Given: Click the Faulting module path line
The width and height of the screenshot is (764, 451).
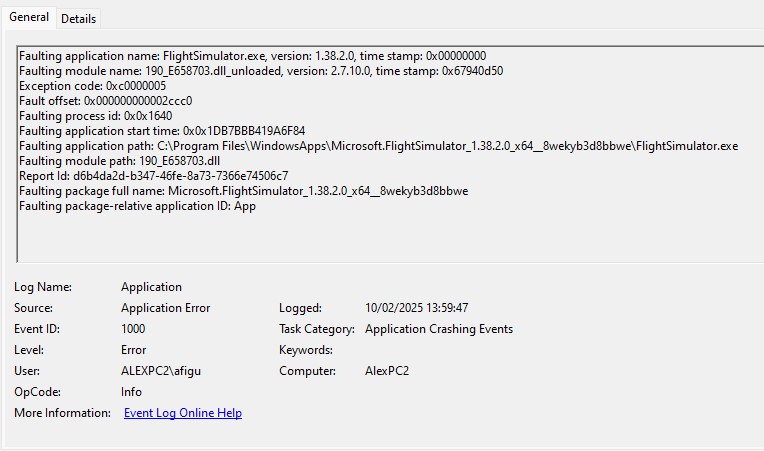Looking at the screenshot, I should pos(119,160).
